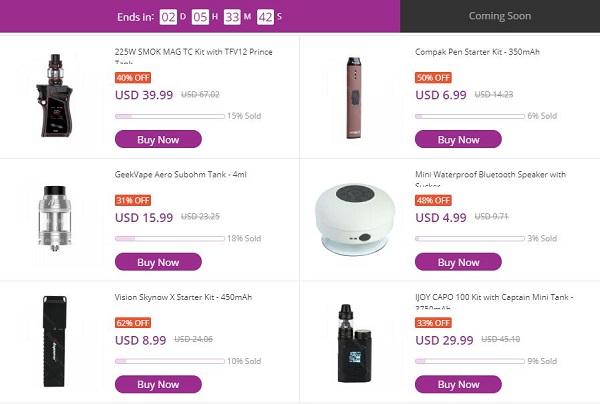Image resolution: width=600 pixels, height=404 pixels.
Task: Follow the GeekVape Aero Subohm Tank title link
Action: [180, 175]
